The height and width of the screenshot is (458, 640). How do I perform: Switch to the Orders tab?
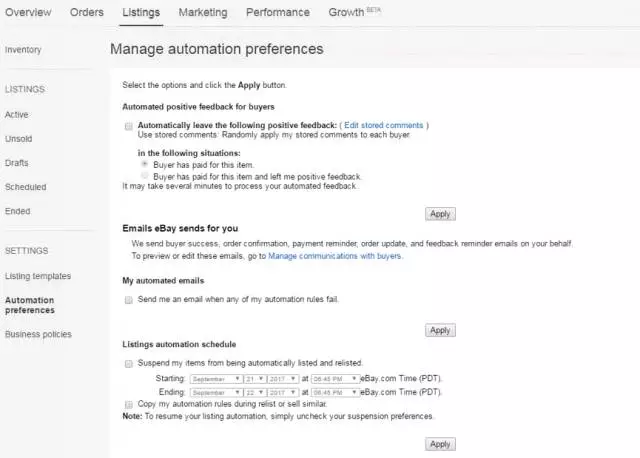pos(87,12)
